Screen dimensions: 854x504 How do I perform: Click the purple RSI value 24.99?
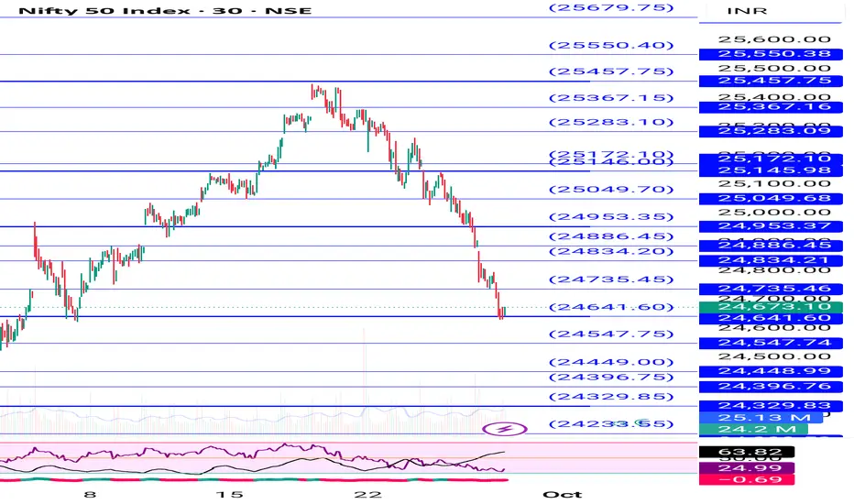[747, 468]
